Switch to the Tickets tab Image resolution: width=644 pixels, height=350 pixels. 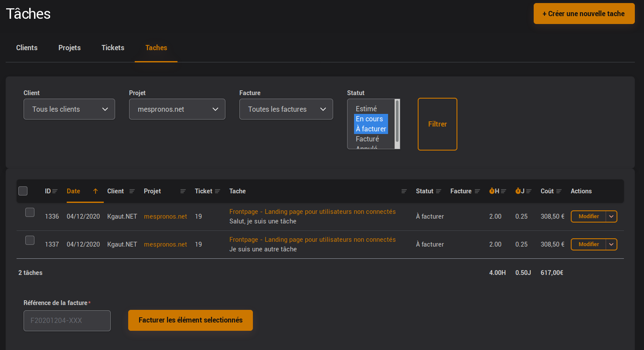(x=113, y=48)
